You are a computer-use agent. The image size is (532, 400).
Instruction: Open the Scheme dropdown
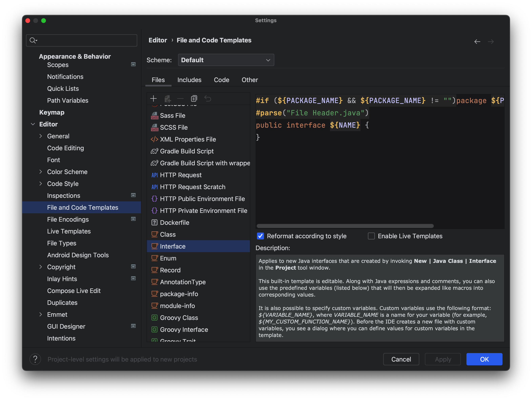226,60
